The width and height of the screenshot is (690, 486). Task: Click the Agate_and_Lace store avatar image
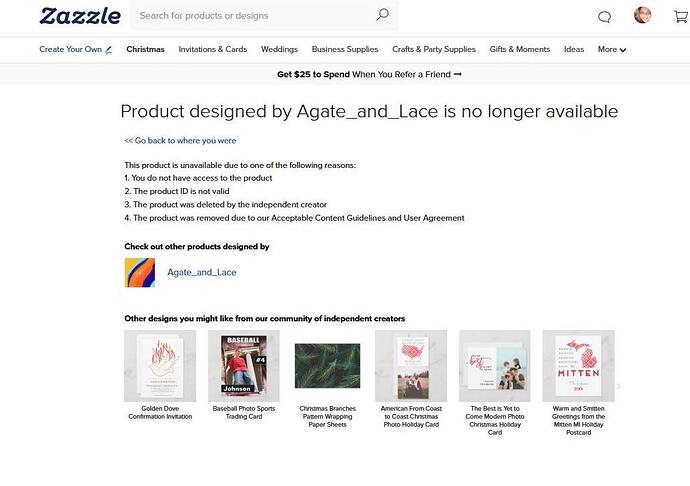[x=140, y=272]
